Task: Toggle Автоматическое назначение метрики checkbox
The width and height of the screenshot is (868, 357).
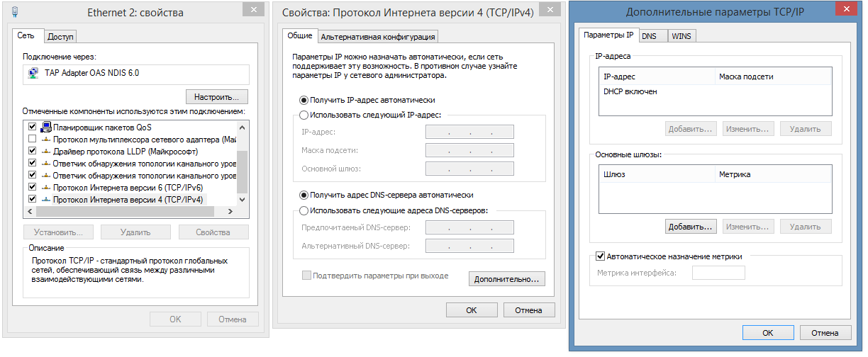Action: (x=601, y=256)
